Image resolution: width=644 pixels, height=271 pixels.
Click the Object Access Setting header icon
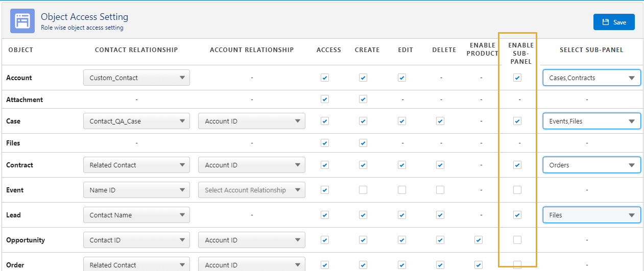(22, 21)
